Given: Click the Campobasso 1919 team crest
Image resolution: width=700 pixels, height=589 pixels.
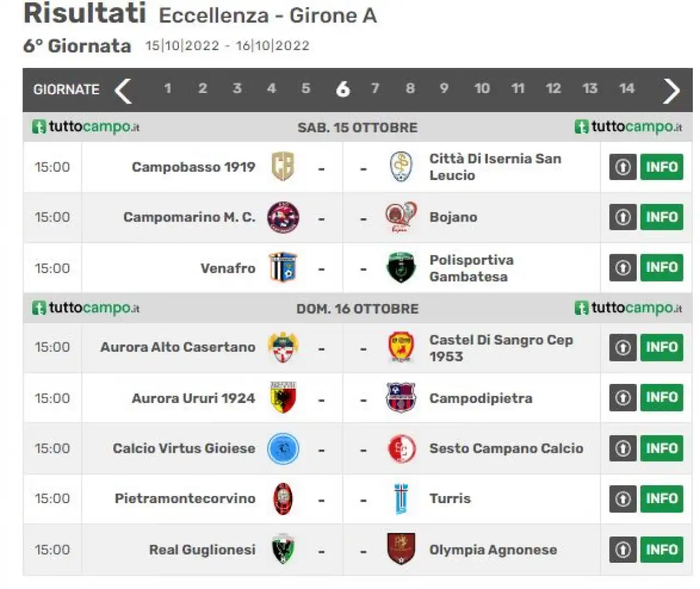Looking at the screenshot, I should point(283,167).
